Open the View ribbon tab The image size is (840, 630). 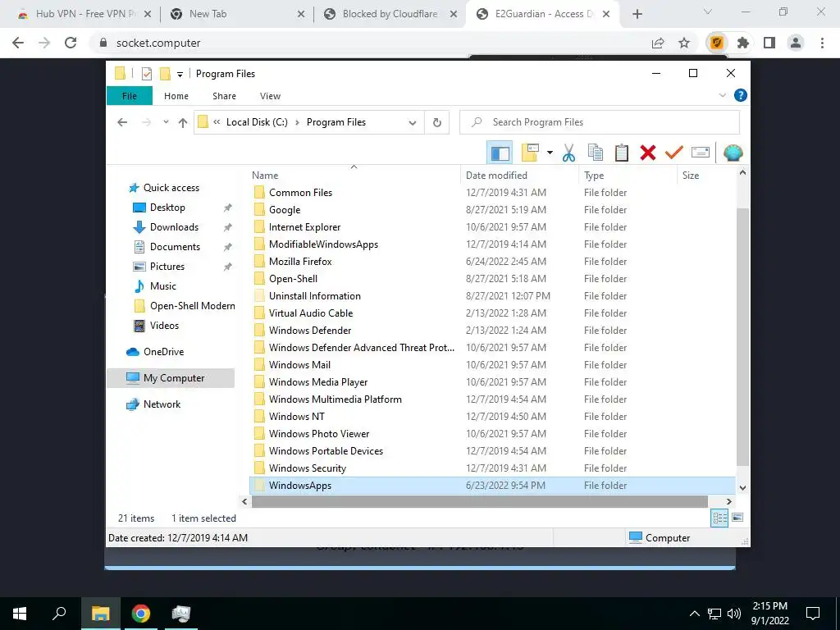(x=270, y=96)
